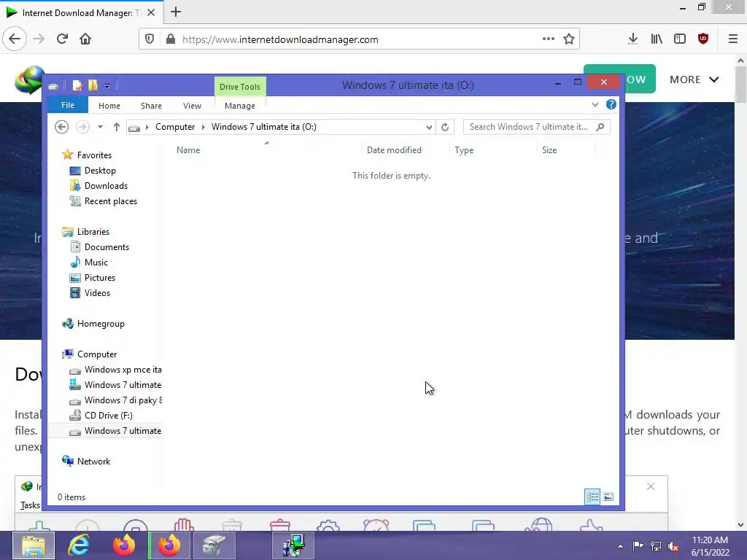The height and width of the screenshot is (560, 747).
Task: Open Windows xp mce ita drive
Action: pos(123,370)
